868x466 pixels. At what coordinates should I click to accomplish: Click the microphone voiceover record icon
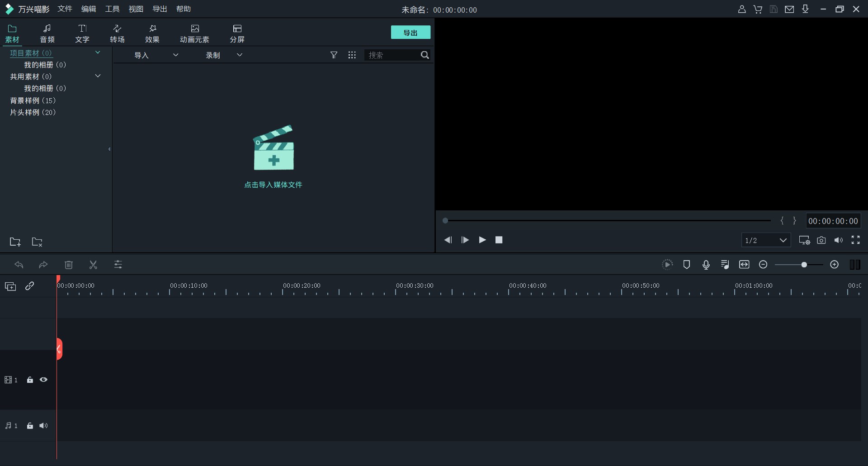pyautogui.click(x=706, y=265)
